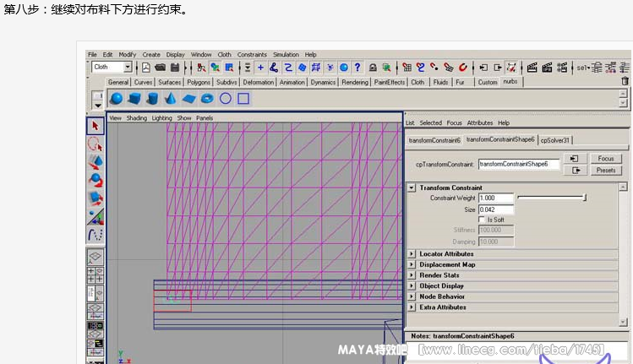Click the shelf trash can icon
633x364 pixels.
point(625,82)
